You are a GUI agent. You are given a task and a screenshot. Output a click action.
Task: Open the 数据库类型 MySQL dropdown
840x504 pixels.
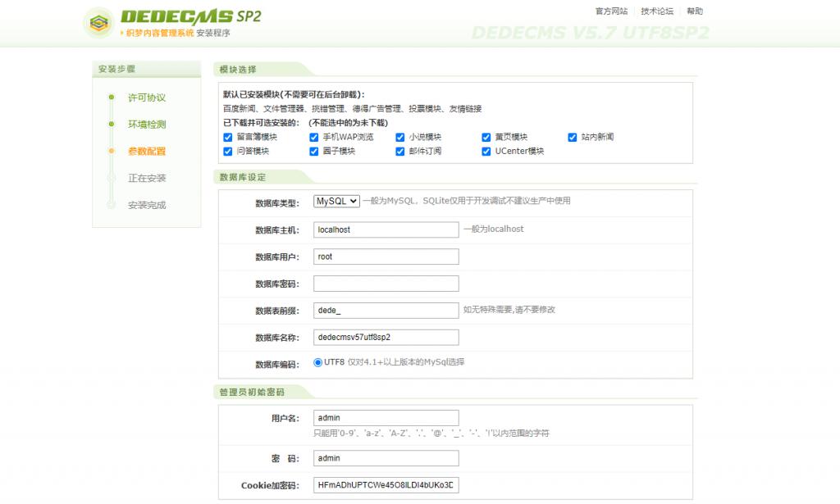336,201
